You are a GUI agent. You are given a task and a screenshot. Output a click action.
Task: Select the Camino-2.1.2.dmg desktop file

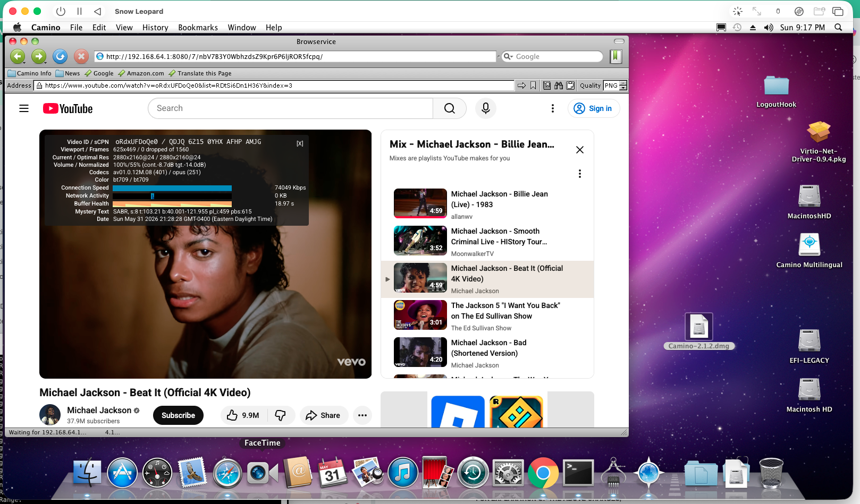(x=699, y=331)
